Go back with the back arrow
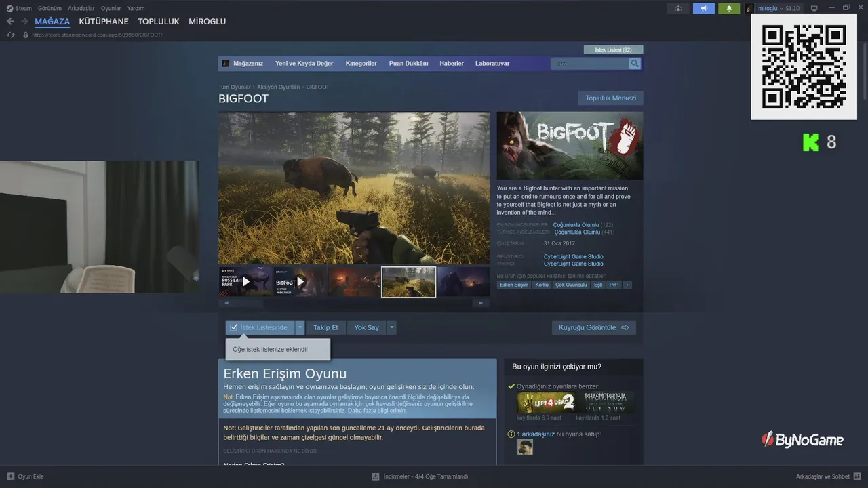The image size is (868, 488). (10, 22)
